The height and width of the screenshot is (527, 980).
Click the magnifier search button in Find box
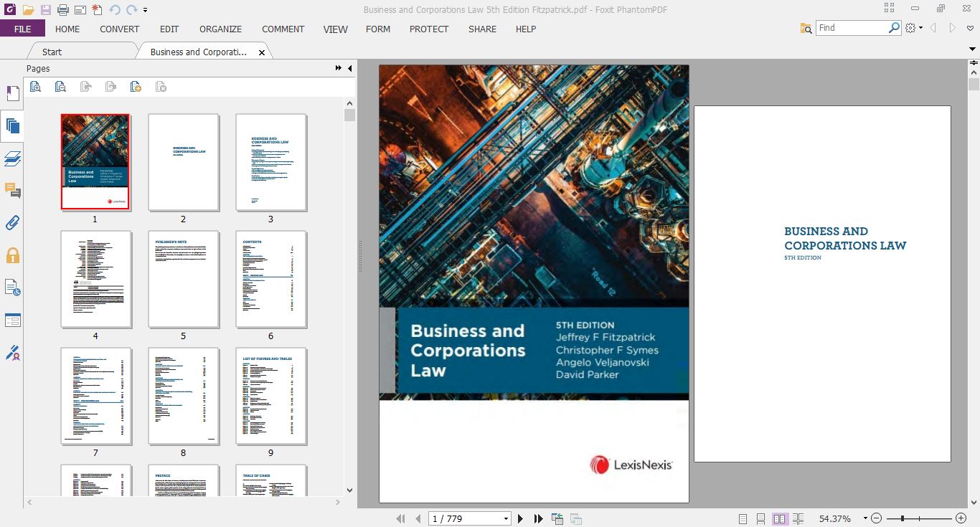pos(894,28)
